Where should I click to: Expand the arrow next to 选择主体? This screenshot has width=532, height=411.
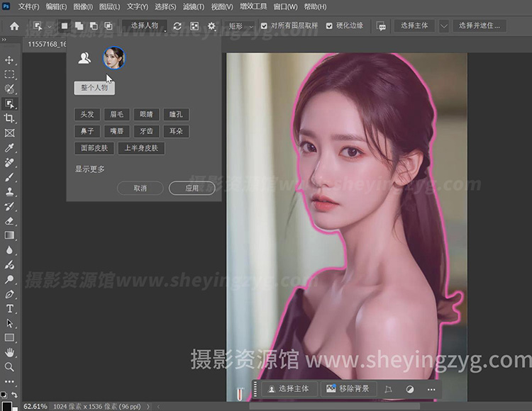444,26
